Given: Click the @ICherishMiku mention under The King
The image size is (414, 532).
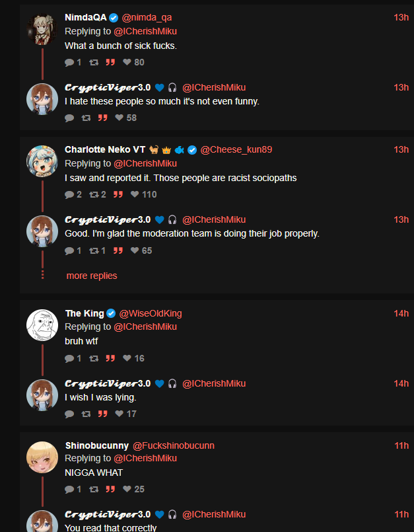Looking at the screenshot, I should coord(145,326).
